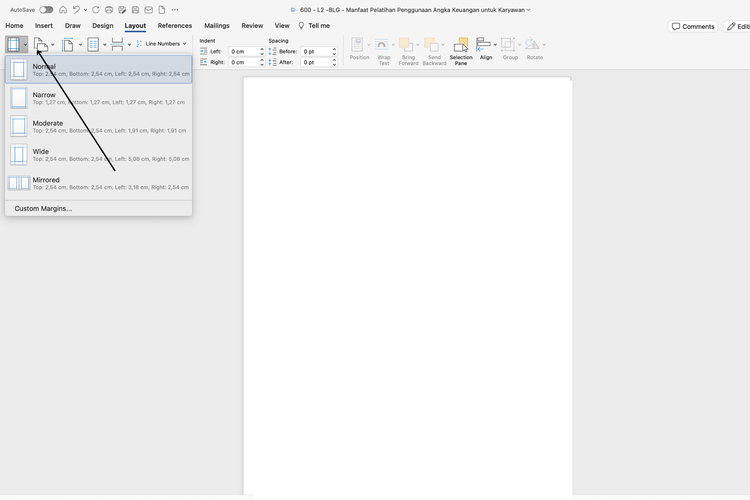Click the Home icon in title bar

click(x=63, y=10)
